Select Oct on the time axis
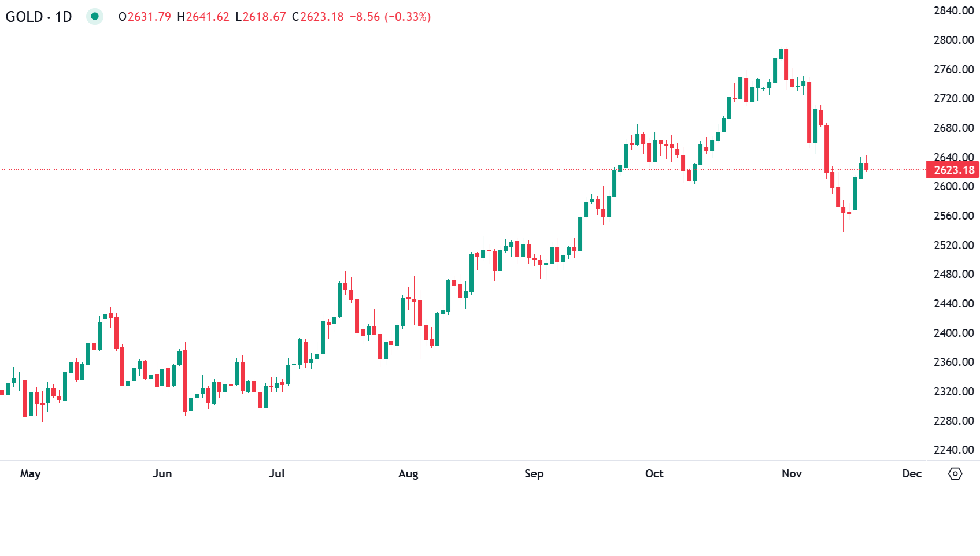The image size is (980, 556). click(x=654, y=474)
